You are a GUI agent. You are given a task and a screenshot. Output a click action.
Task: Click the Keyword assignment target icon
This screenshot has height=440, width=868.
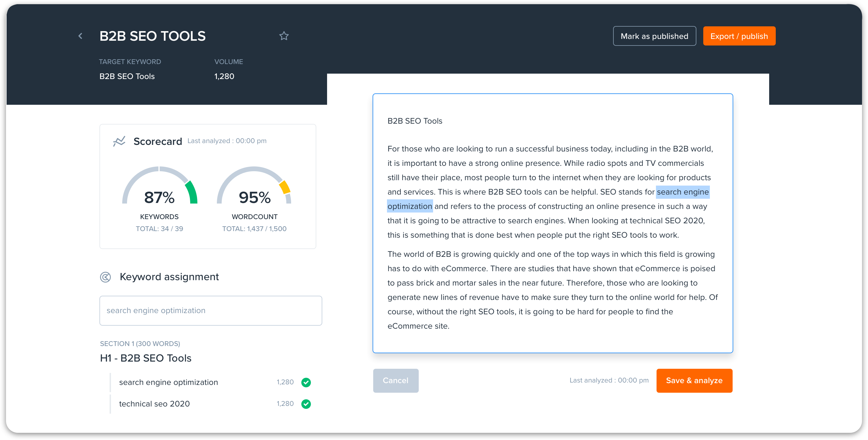(105, 277)
